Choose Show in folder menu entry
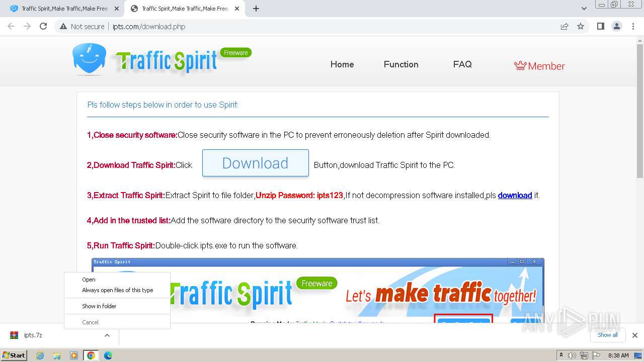This screenshot has width=644, height=362. click(117, 306)
